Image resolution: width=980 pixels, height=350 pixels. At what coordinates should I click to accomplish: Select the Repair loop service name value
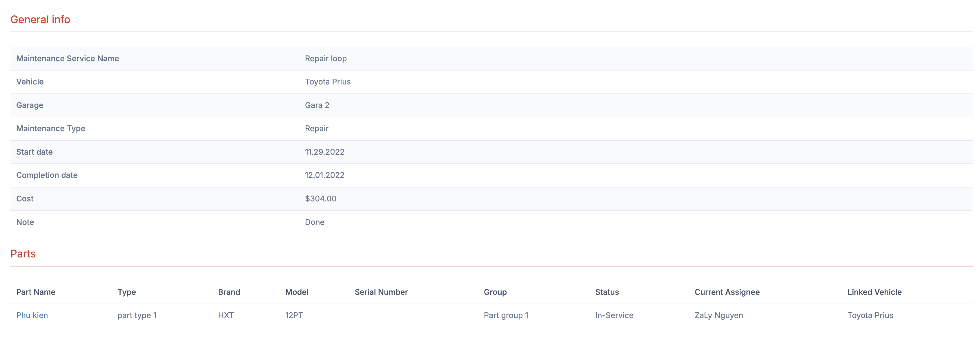pyautogui.click(x=326, y=59)
